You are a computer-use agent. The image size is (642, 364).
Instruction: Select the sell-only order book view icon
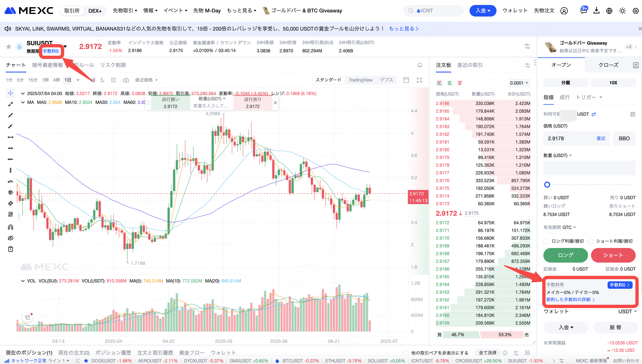[460, 83]
